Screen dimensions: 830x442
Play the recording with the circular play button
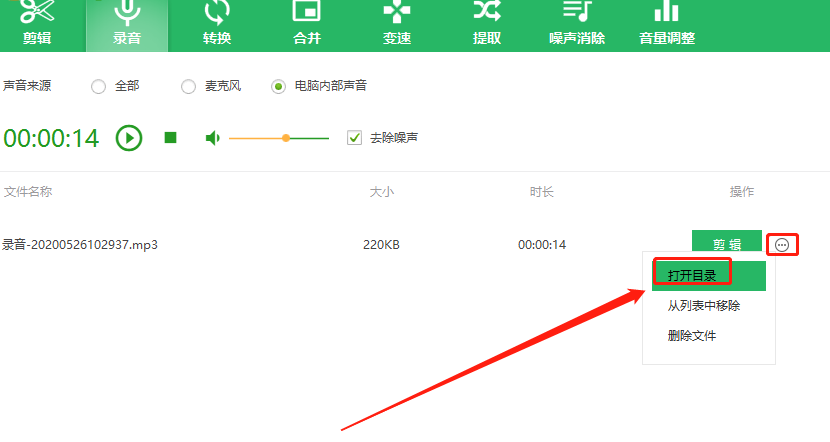129,138
